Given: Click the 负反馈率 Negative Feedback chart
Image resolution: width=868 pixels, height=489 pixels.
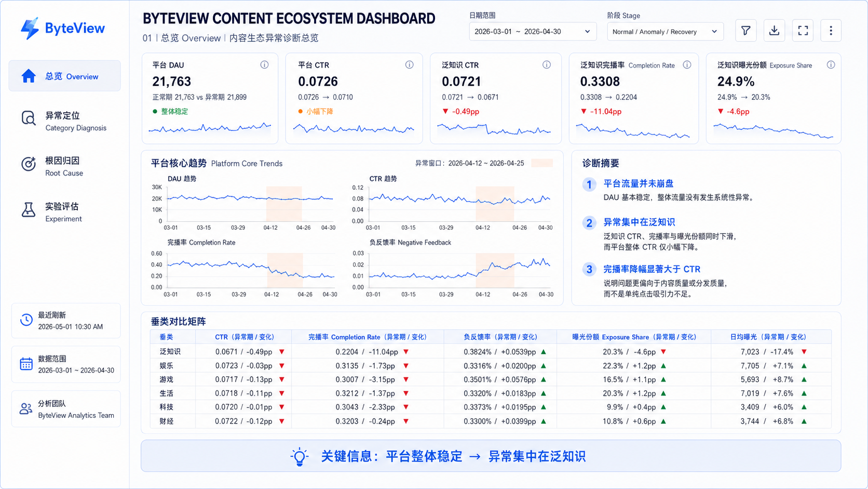Looking at the screenshot, I should tap(460, 270).
